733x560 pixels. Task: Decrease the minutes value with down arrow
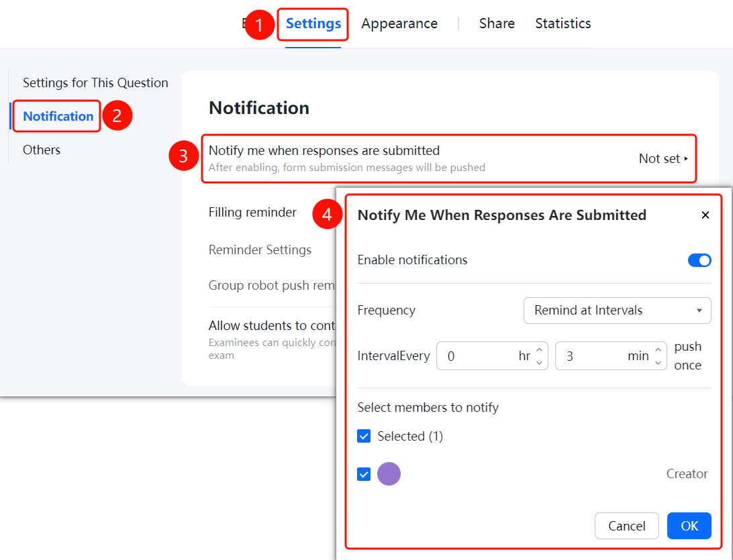point(658,363)
